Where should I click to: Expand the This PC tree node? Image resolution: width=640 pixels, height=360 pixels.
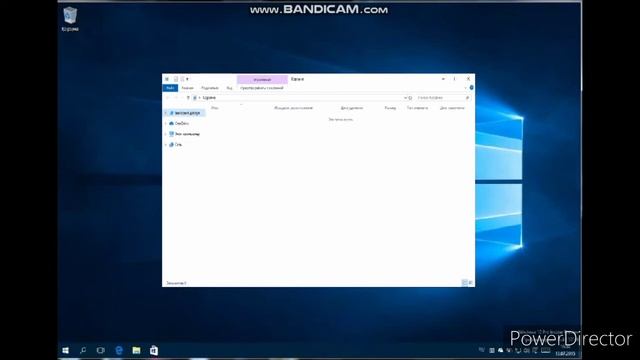click(x=166, y=134)
